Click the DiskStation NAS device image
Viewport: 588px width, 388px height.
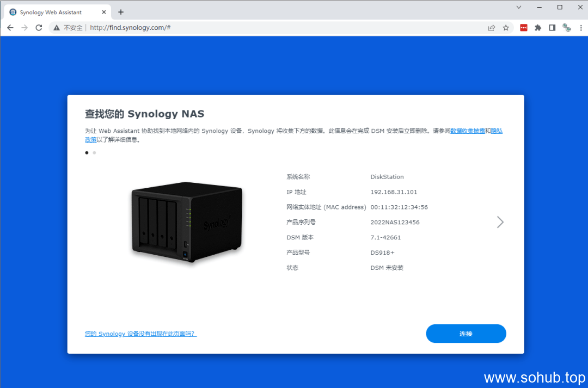tap(186, 223)
